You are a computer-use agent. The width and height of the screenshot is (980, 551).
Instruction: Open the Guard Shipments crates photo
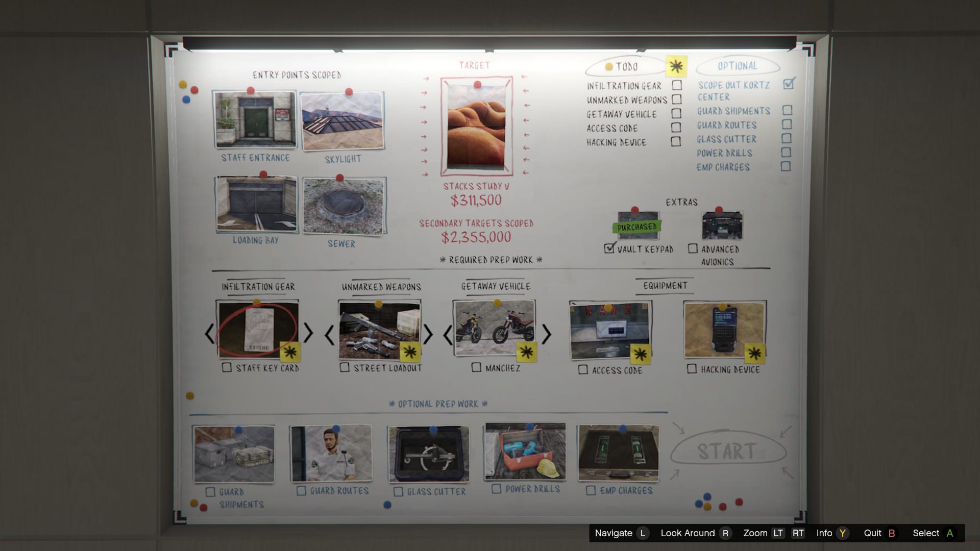(x=234, y=454)
